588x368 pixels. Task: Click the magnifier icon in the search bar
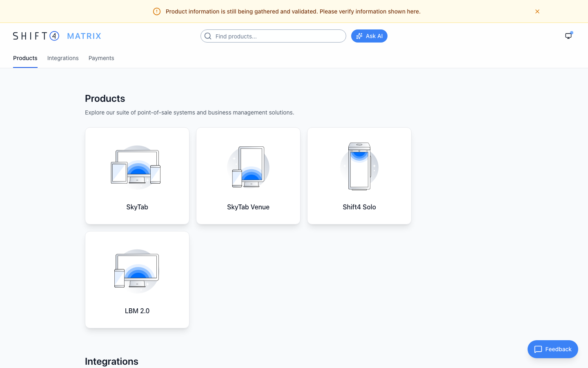pos(208,36)
